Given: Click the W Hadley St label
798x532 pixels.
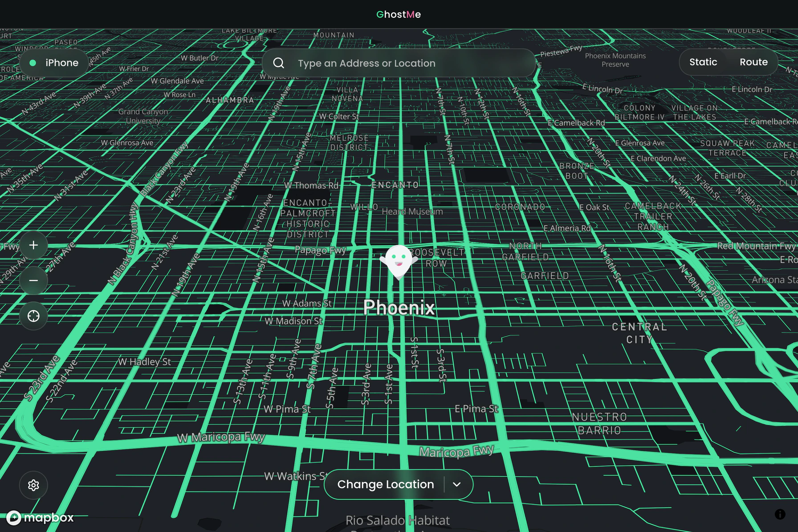Looking at the screenshot, I should 144,362.
